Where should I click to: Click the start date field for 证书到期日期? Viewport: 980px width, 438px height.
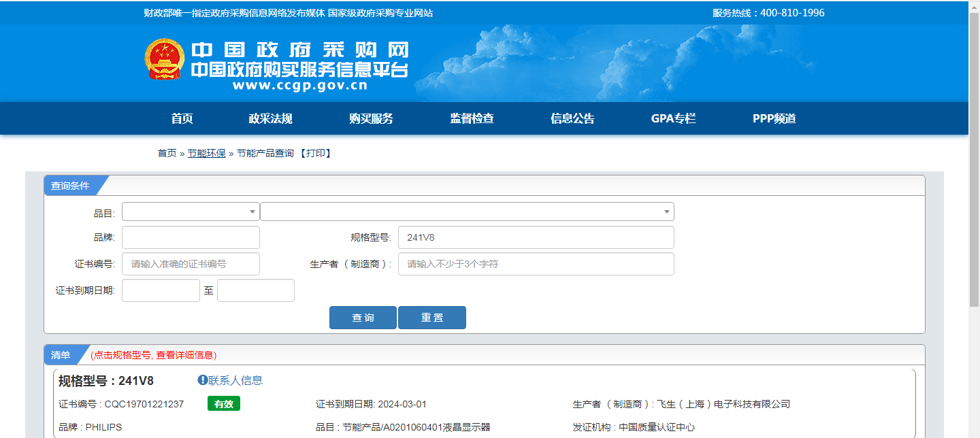tap(161, 290)
